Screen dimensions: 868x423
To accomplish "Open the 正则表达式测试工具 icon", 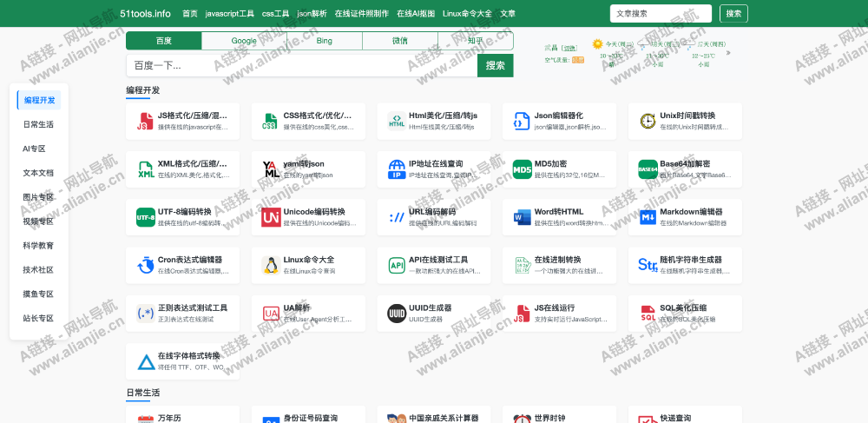I will [146, 314].
